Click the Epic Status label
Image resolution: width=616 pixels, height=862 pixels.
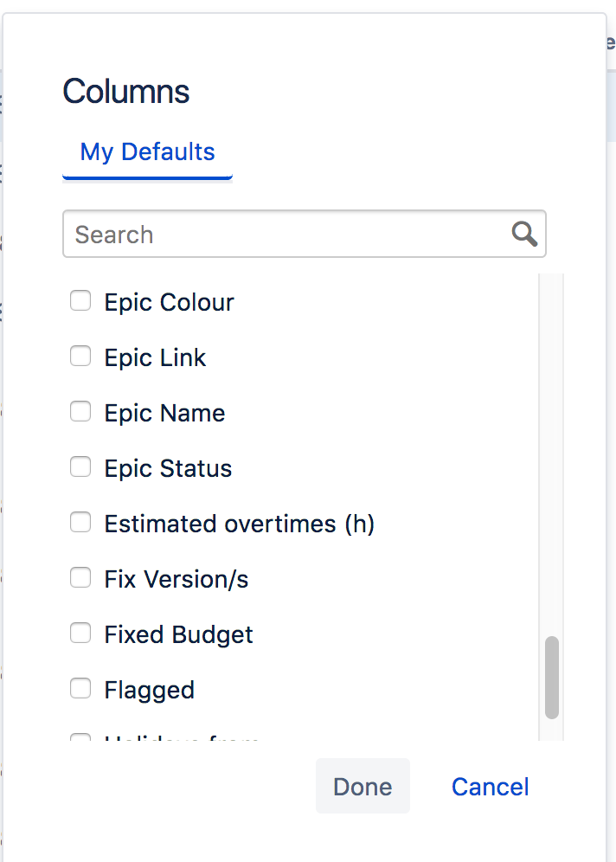(x=168, y=468)
